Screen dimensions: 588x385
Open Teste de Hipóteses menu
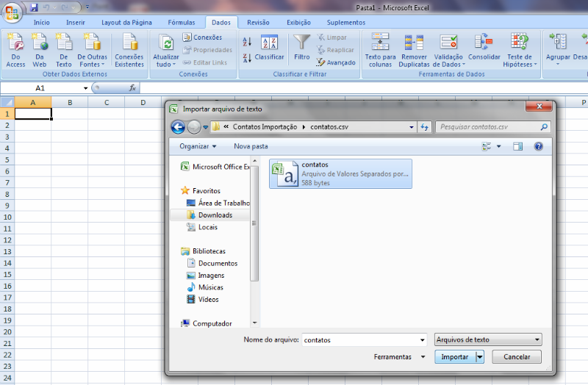tap(520, 50)
